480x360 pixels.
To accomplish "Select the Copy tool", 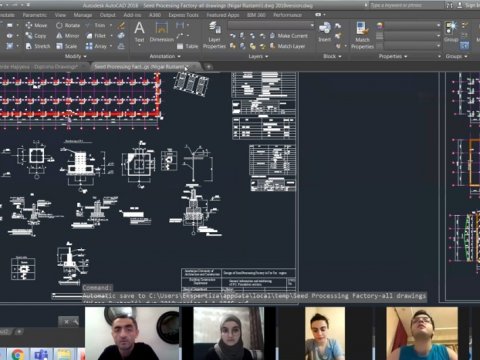I will [x=36, y=36].
